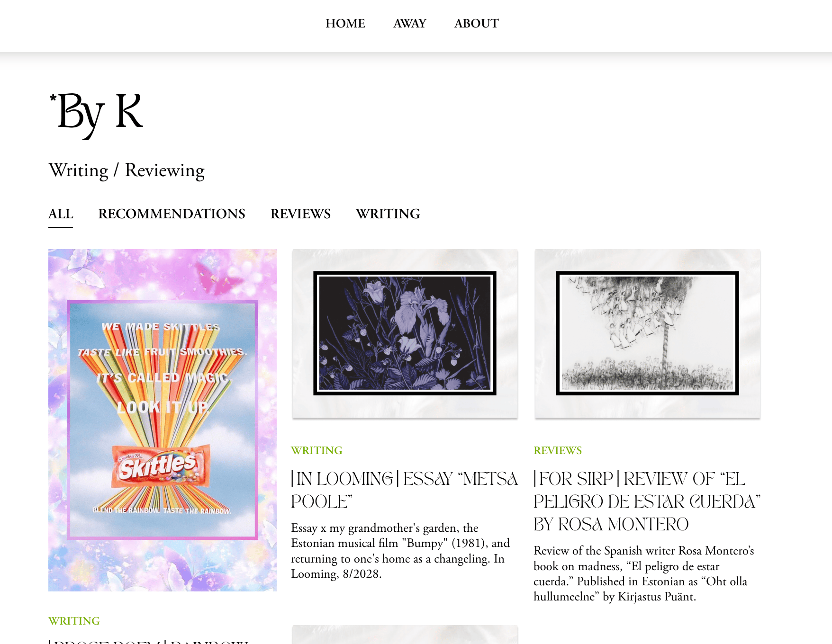Click REVIEWS tag above El Peligro review

(558, 450)
